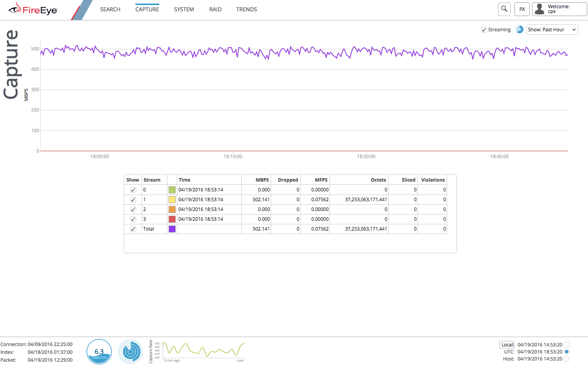Click the Local time label button

(507, 344)
